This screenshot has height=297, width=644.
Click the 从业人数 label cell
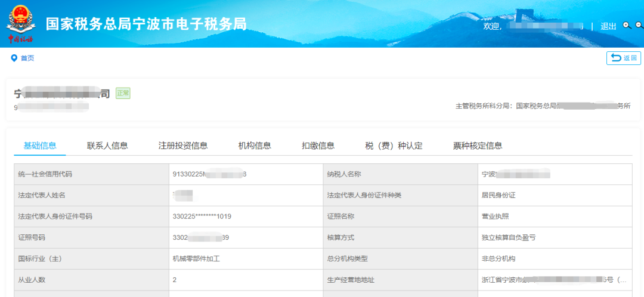coord(92,280)
